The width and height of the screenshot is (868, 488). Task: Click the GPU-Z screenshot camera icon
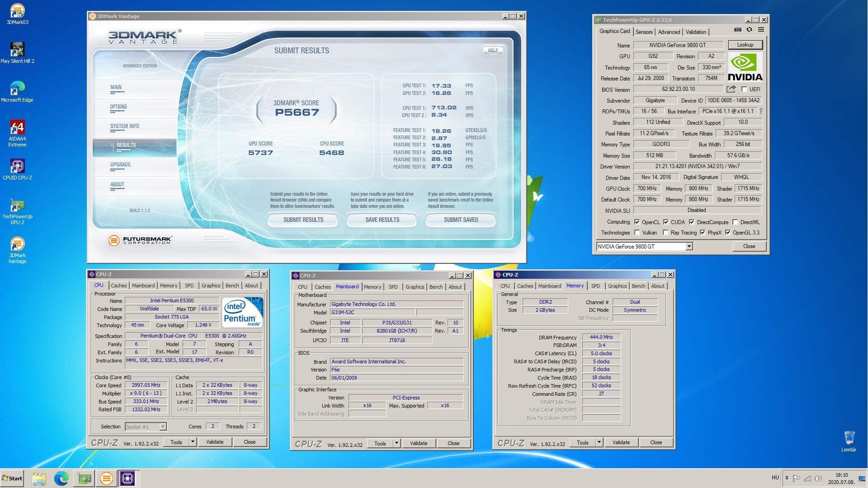pyautogui.click(x=737, y=30)
